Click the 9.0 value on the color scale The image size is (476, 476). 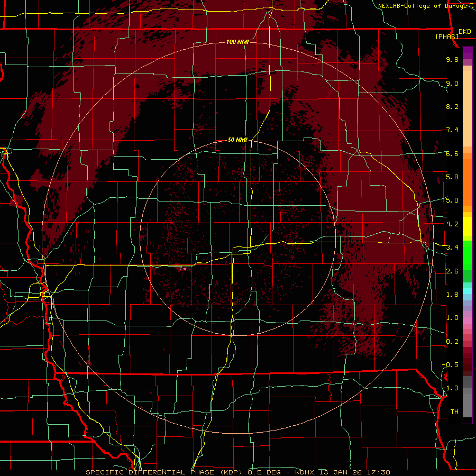(452, 83)
